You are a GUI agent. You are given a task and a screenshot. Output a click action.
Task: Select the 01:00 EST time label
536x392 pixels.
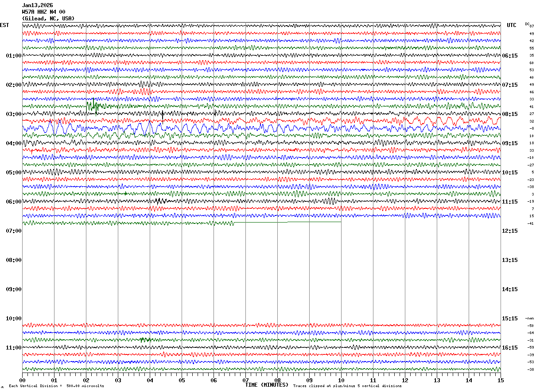click(14, 56)
